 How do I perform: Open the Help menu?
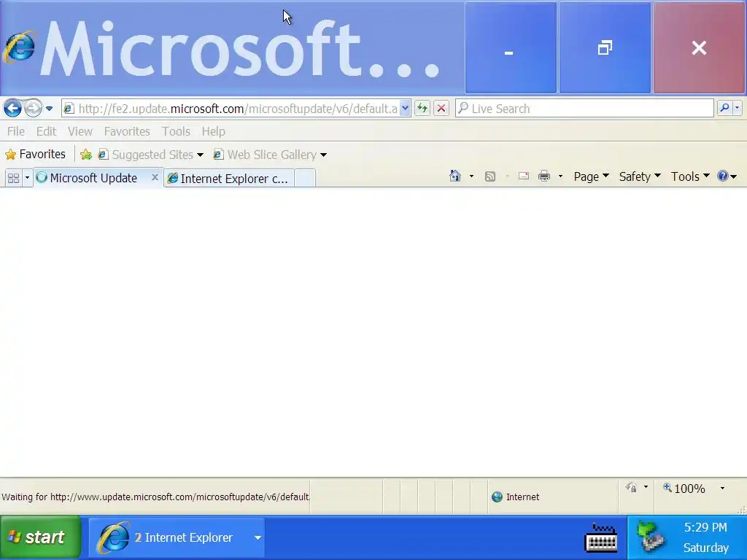(x=214, y=131)
